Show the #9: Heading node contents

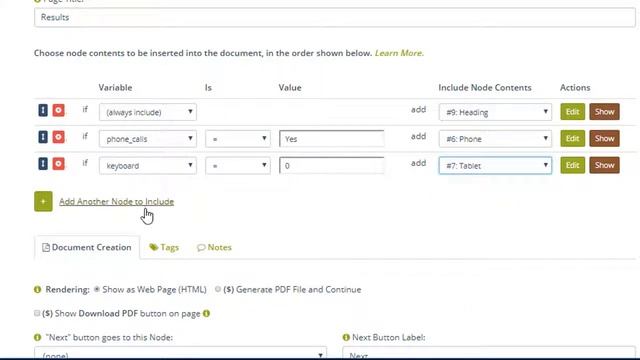click(x=604, y=111)
